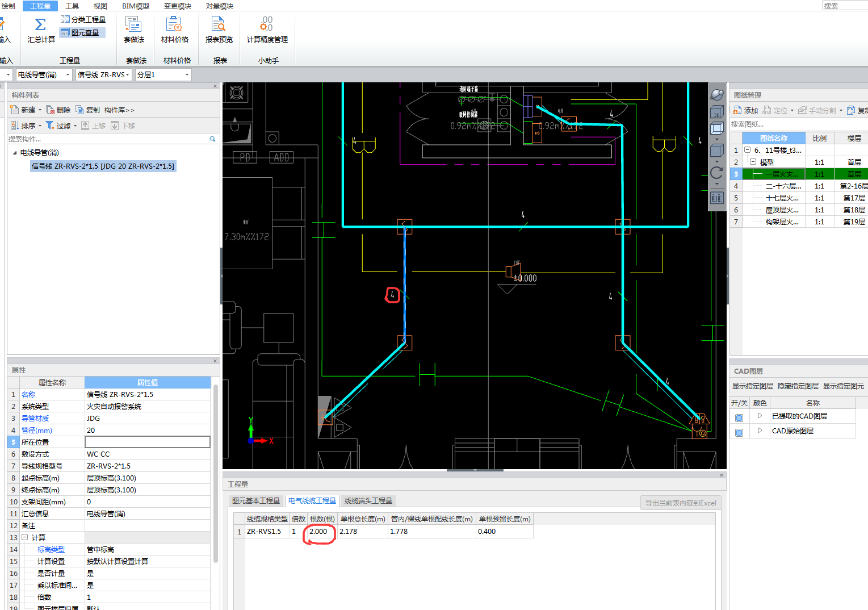Open 材料价格 material price
Screen dimensions: 868x610
tap(175, 30)
